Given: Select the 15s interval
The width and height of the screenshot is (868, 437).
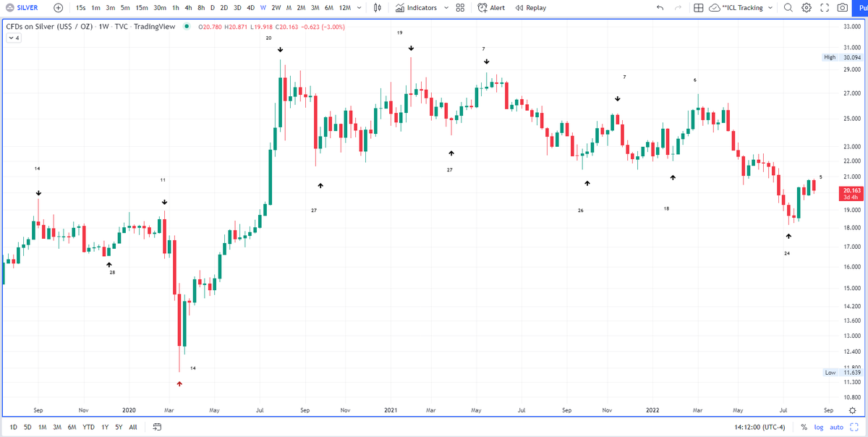Looking at the screenshot, I should [81, 8].
